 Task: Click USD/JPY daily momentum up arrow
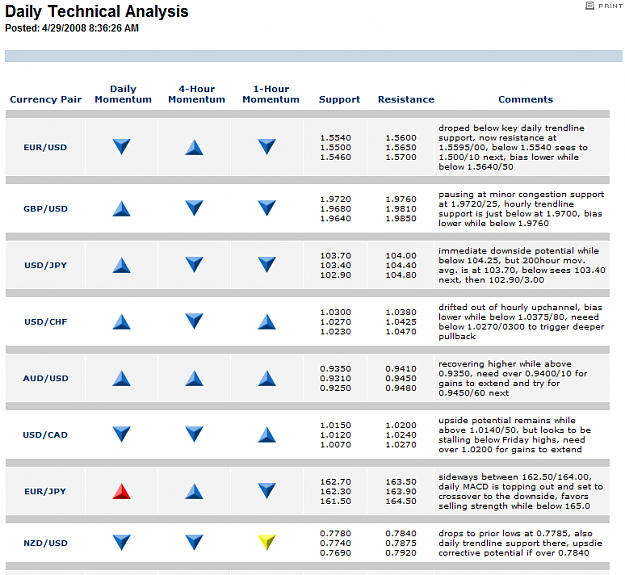122,265
